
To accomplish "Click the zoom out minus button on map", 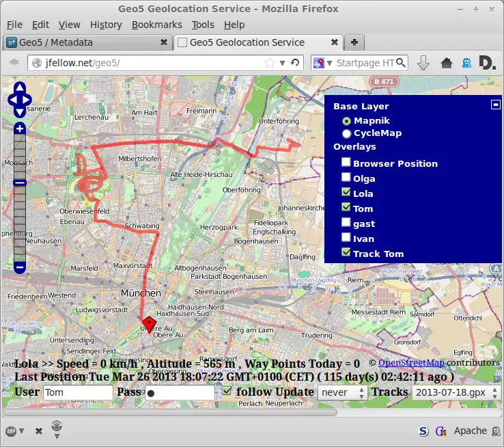I will (x=20, y=267).
